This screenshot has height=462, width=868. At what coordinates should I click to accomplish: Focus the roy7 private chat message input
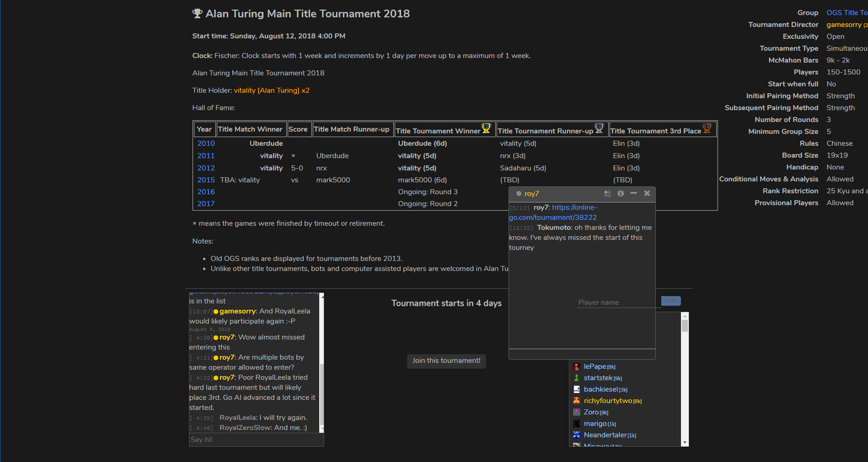click(x=582, y=354)
